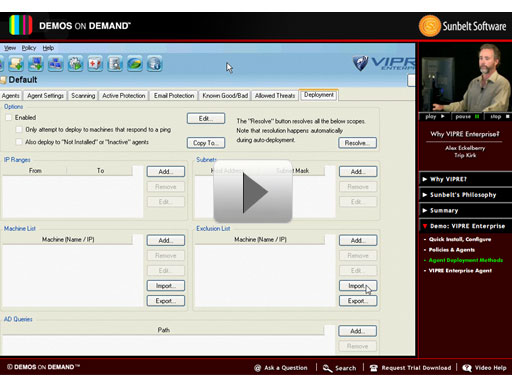512x384 pixels.
Task: Open VIPRE Enterprise Agent chapter
Action: click(x=460, y=271)
